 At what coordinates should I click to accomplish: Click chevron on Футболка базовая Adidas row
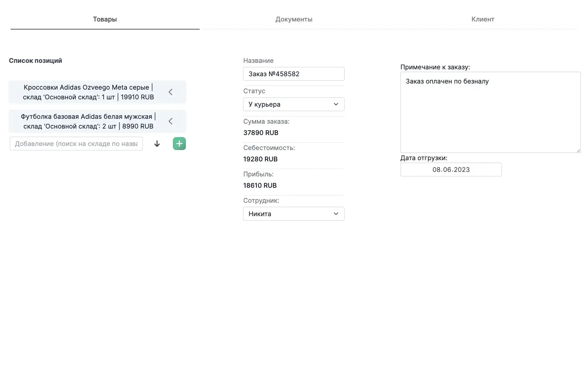[x=170, y=121]
